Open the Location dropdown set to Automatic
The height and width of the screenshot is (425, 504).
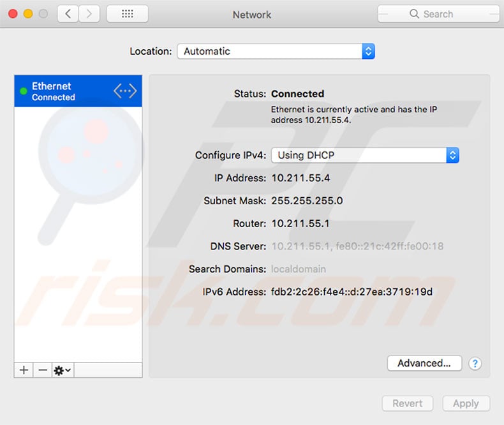click(276, 51)
